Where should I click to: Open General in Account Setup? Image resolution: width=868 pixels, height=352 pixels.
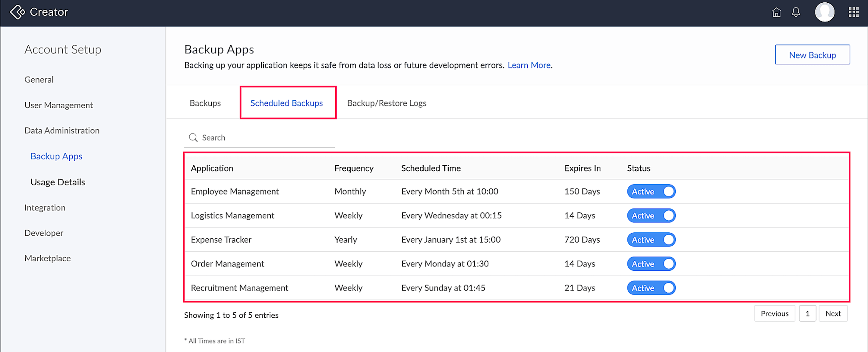[x=39, y=80]
